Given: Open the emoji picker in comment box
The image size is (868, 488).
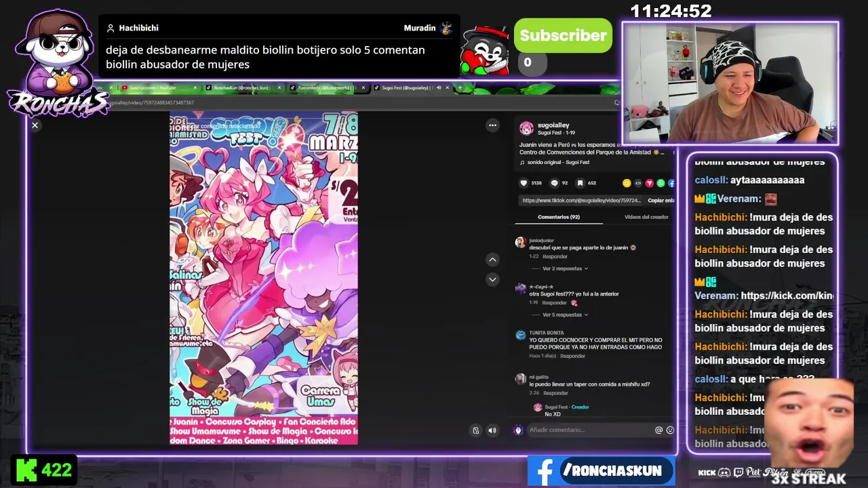Looking at the screenshot, I should tap(670, 430).
